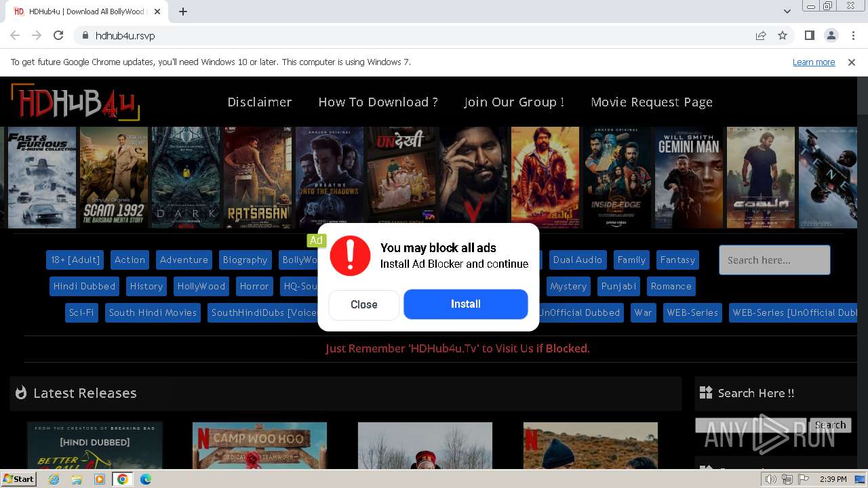Click the Action category tag
This screenshot has height=488, width=868.
tap(130, 260)
